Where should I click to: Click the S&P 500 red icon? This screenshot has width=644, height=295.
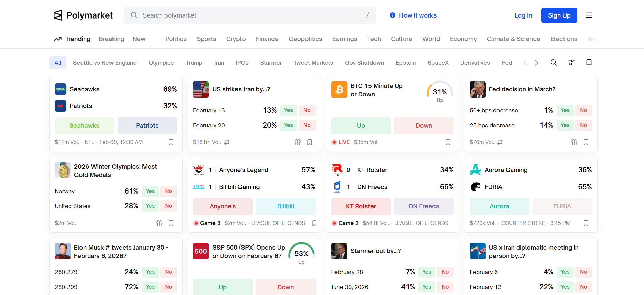click(x=201, y=251)
